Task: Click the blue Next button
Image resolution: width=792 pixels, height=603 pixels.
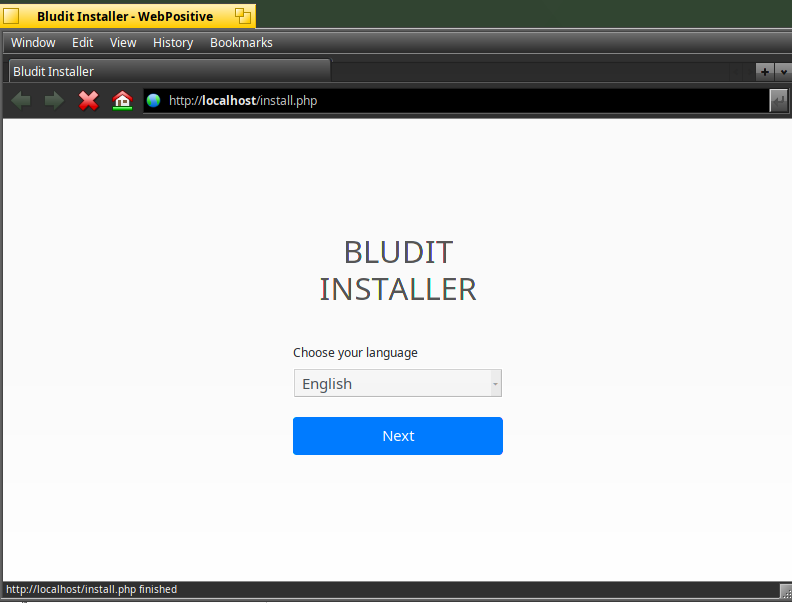Action: pyautogui.click(x=398, y=436)
